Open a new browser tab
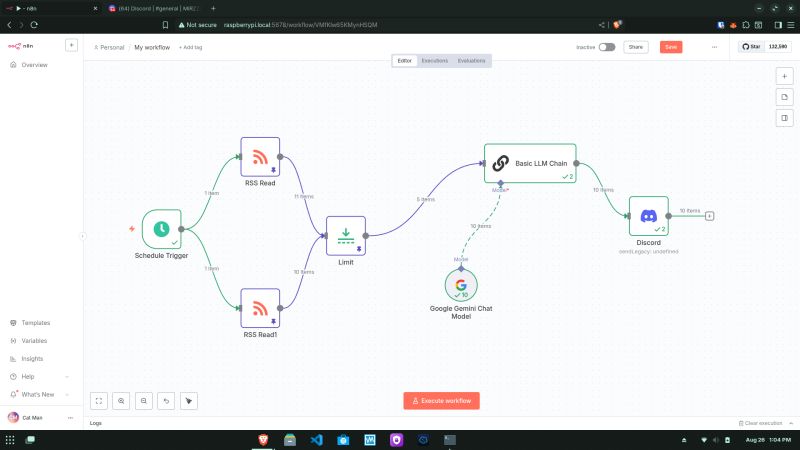800x450 pixels. click(x=213, y=8)
